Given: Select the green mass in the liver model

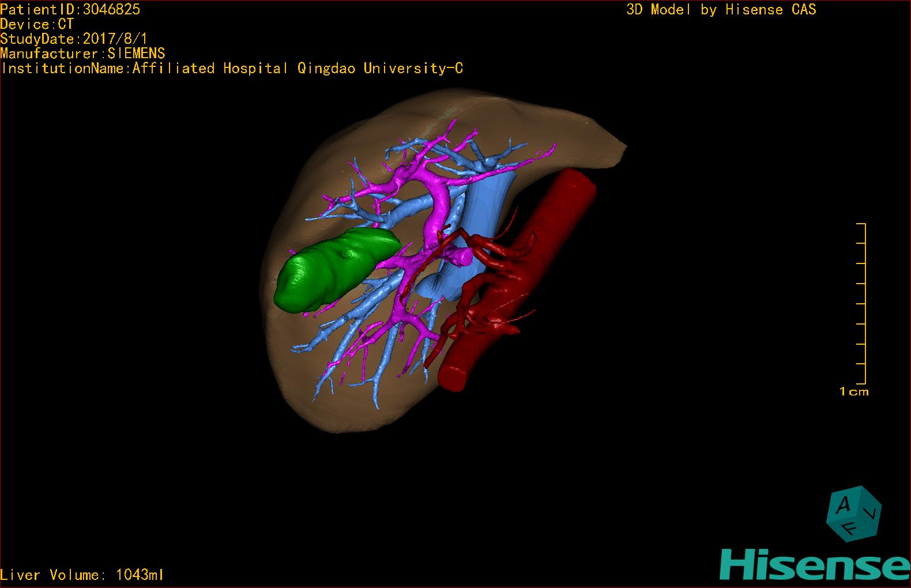Looking at the screenshot, I should click(337, 269).
